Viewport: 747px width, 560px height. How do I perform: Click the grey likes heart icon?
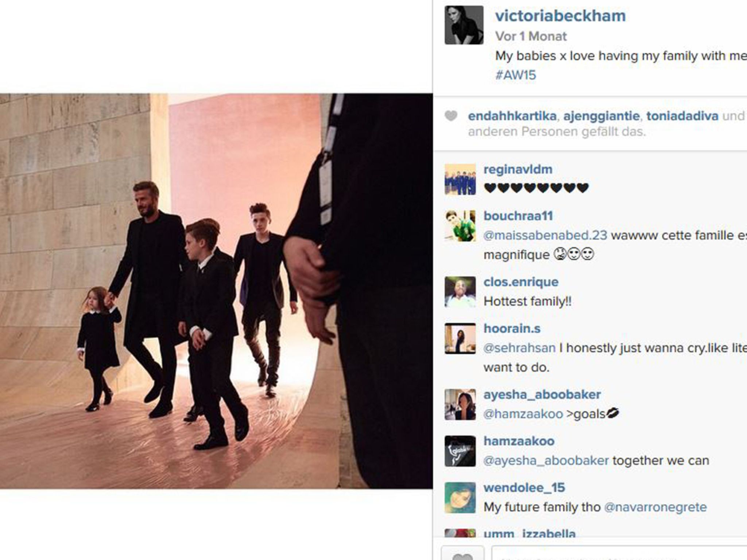click(451, 116)
